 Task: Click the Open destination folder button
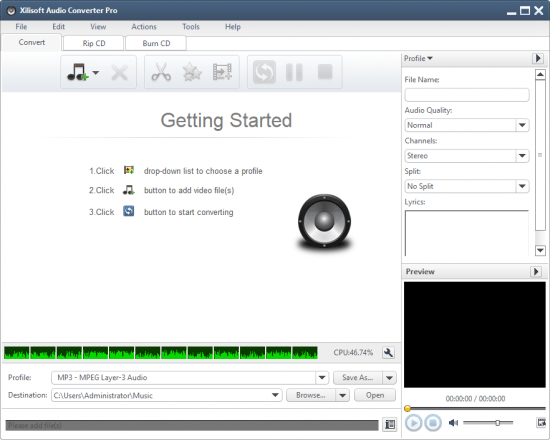click(375, 395)
